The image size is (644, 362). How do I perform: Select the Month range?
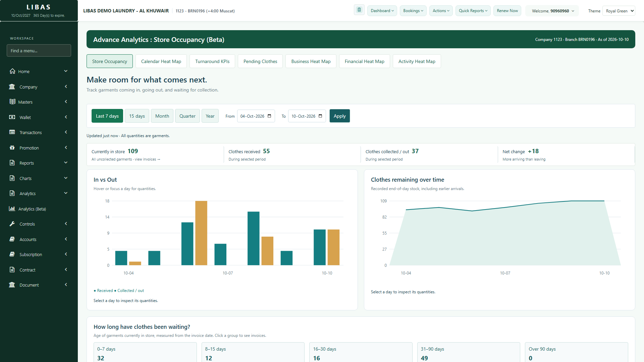(162, 116)
